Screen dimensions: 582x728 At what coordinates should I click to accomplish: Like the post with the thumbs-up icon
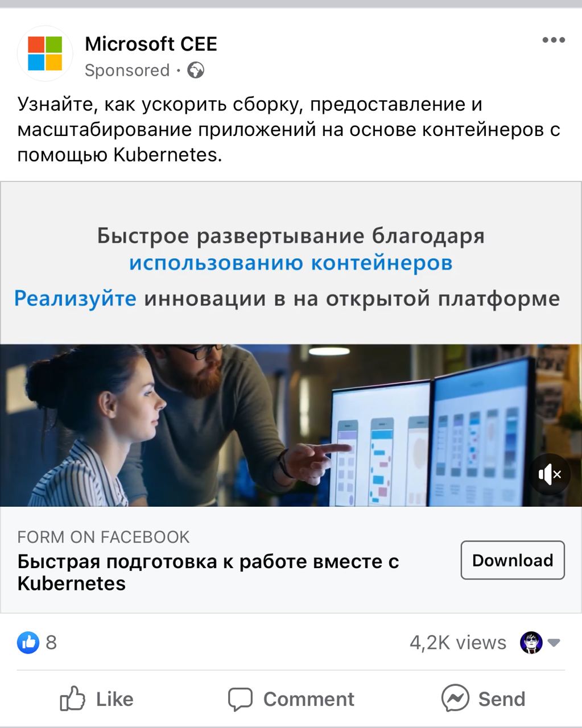pyautogui.click(x=72, y=698)
